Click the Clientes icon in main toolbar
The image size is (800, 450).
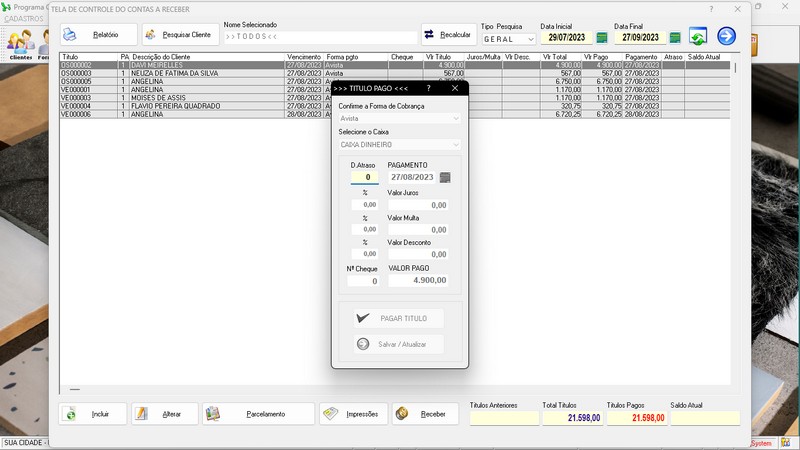20,44
